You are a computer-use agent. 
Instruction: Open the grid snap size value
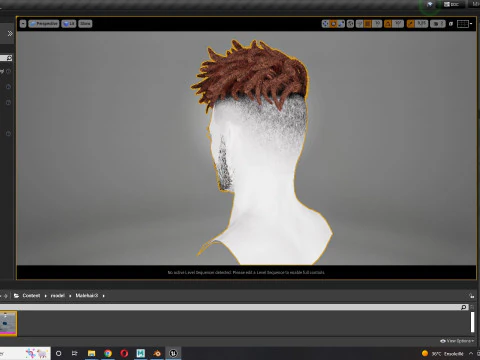377,24
